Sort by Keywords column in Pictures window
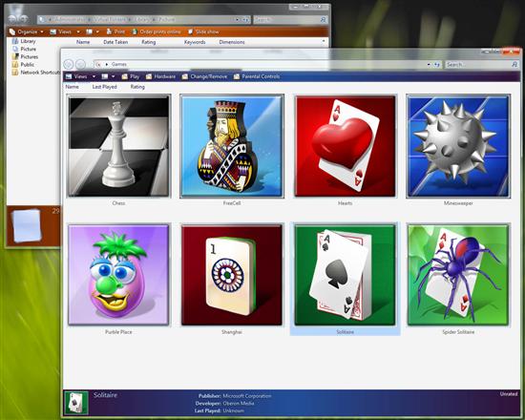Image resolution: width=525 pixels, height=420 pixels. [x=195, y=42]
